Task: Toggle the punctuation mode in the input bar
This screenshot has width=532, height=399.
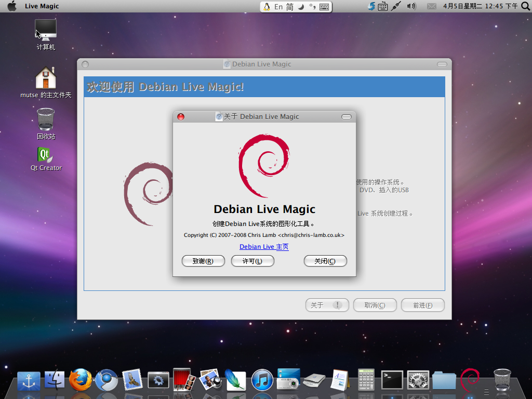Action: click(x=312, y=7)
